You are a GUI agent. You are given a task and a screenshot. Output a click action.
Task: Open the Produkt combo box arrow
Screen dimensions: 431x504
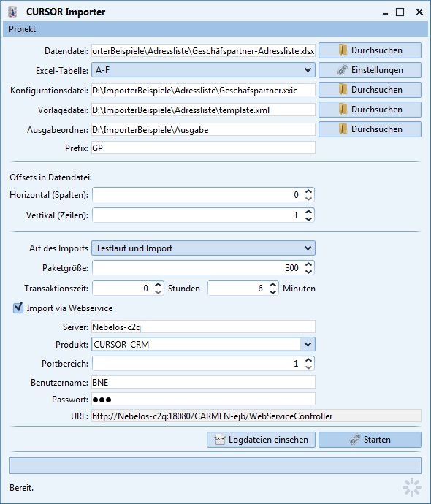[x=308, y=344]
